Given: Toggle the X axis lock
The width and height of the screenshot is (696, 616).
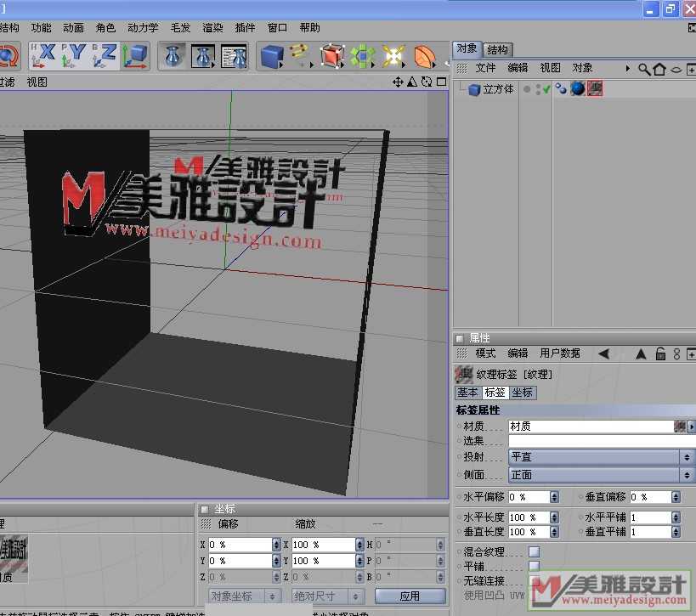Looking at the screenshot, I should tap(43, 56).
